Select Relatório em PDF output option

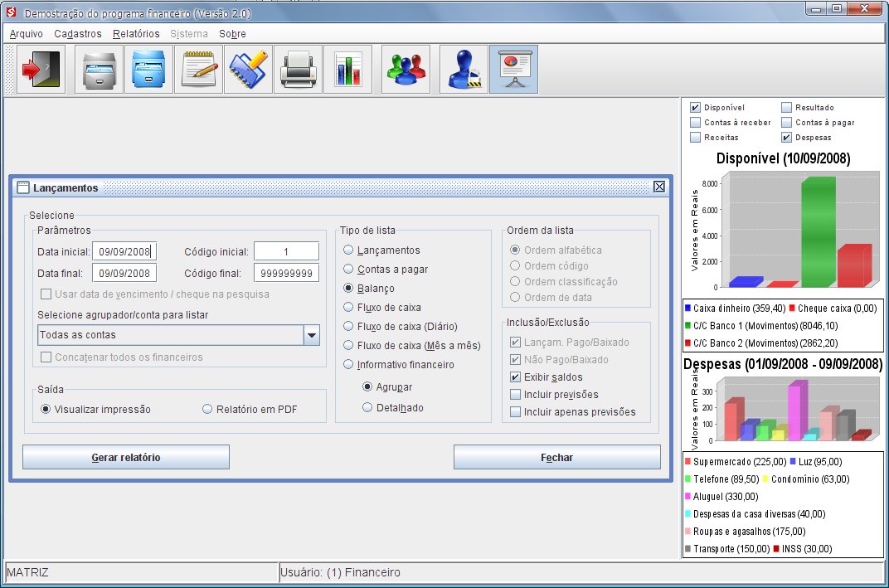[x=207, y=409]
